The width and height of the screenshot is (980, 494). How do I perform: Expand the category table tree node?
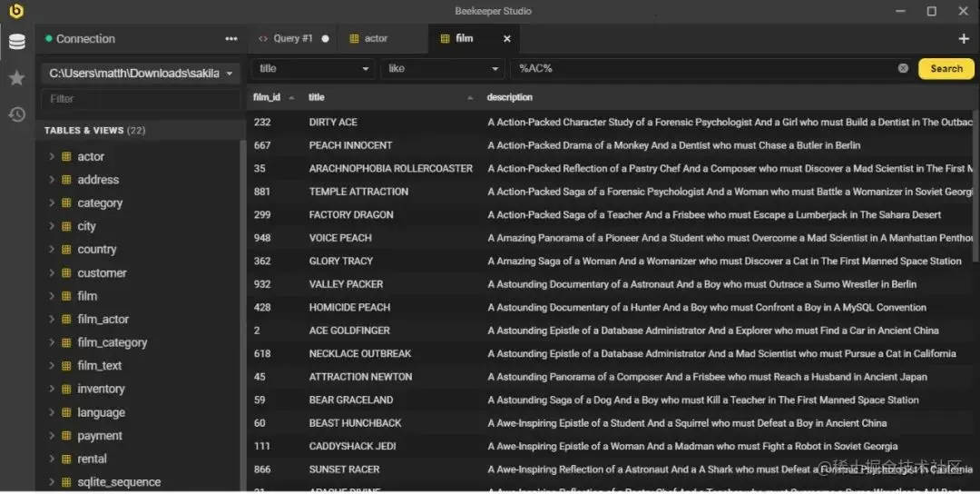coord(51,203)
